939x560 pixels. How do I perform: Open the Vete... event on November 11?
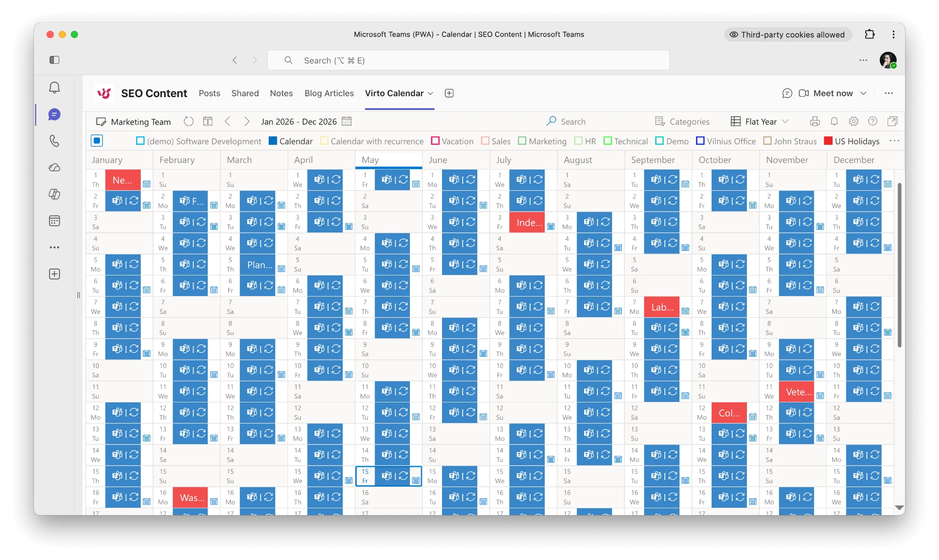point(796,392)
